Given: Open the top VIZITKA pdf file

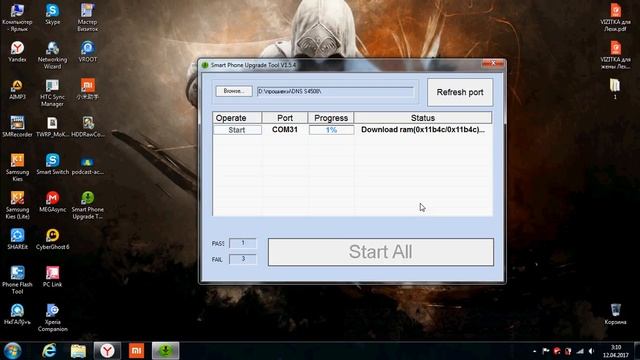Looking at the screenshot, I should [616, 18].
